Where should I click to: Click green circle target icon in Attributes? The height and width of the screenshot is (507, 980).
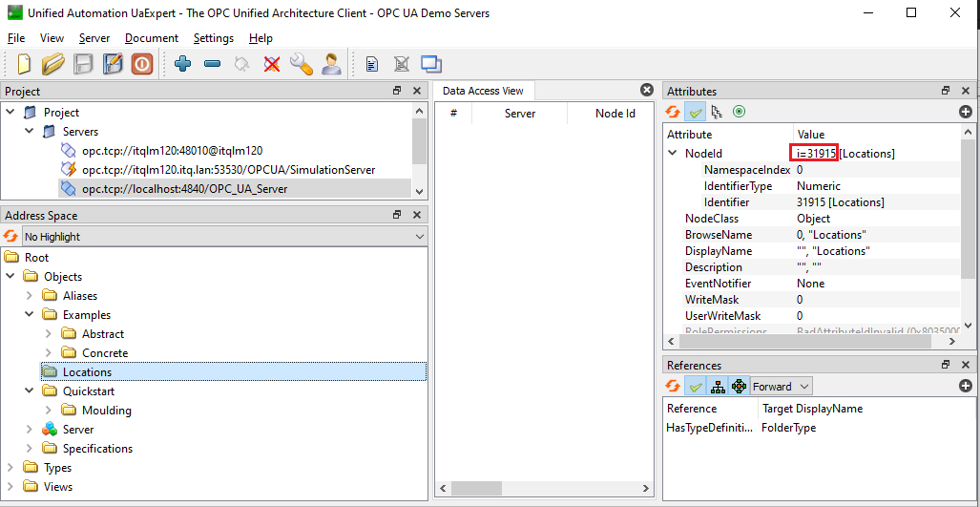point(739,113)
